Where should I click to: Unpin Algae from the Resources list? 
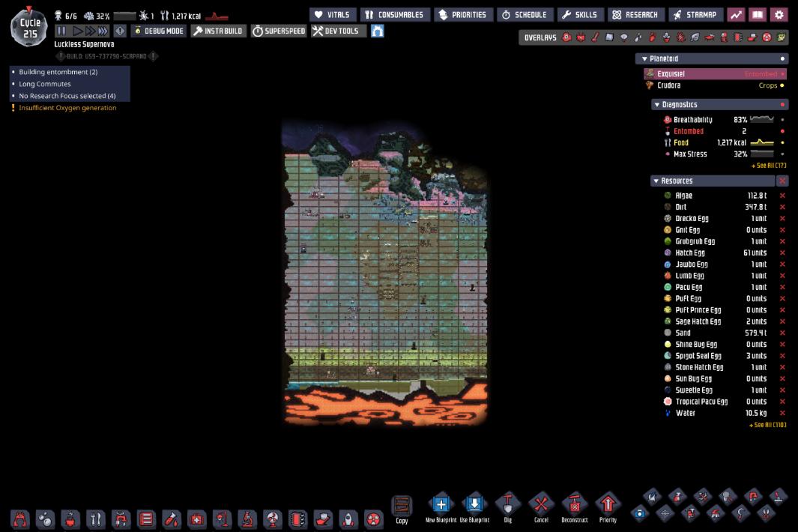coord(783,196)
